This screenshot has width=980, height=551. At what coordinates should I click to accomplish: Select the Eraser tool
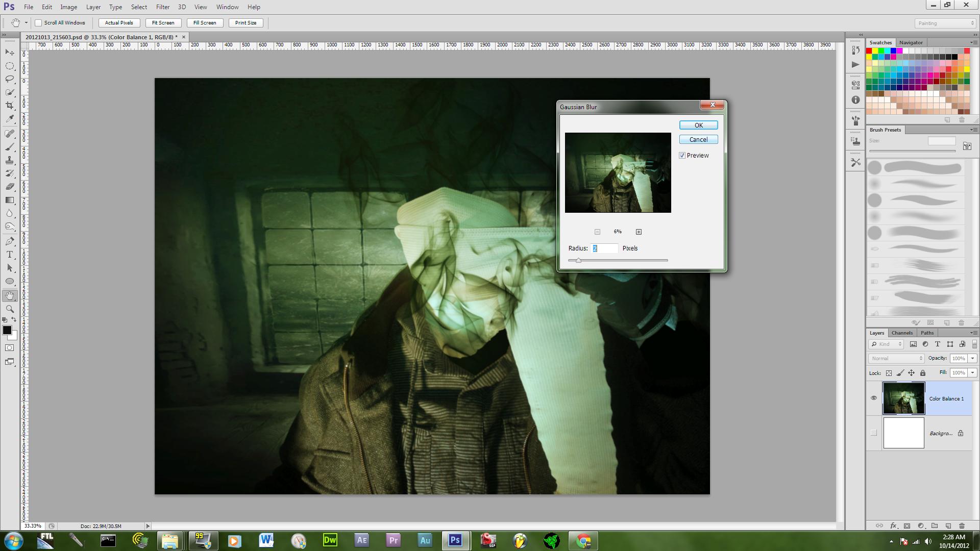click(10, 187)
